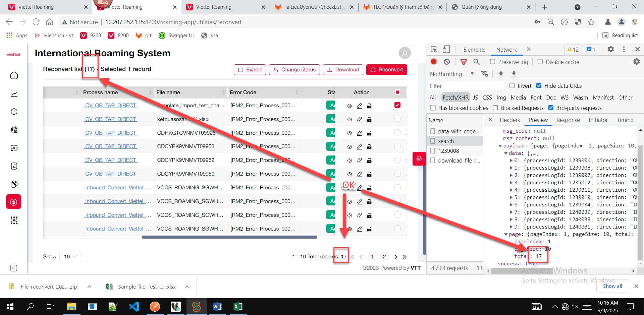Switch to the Response tab

568,120
